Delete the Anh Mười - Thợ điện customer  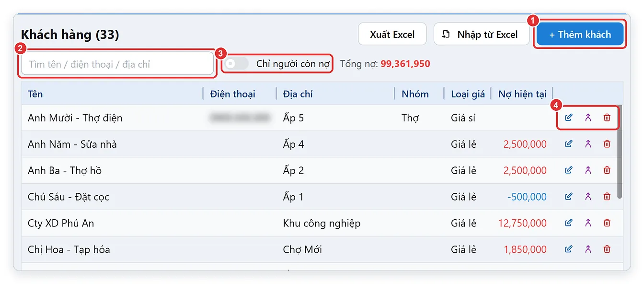point(607,118)
